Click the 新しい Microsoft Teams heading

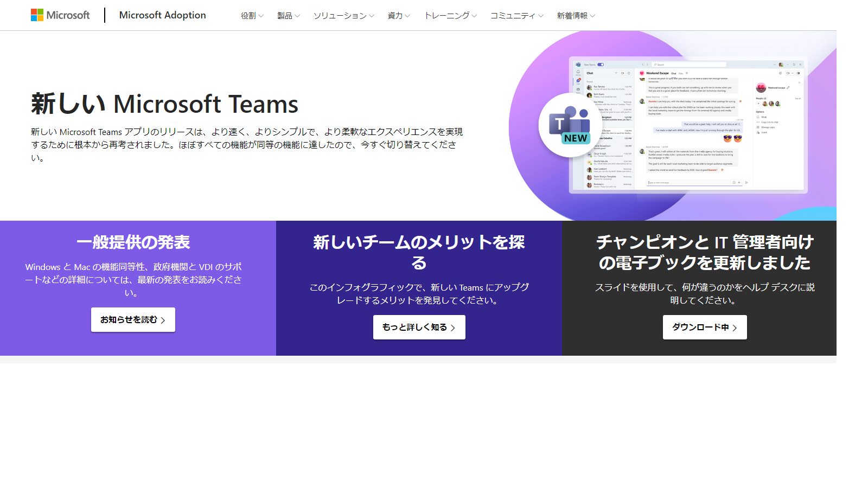pyautogui.click(x=165, y=104)
